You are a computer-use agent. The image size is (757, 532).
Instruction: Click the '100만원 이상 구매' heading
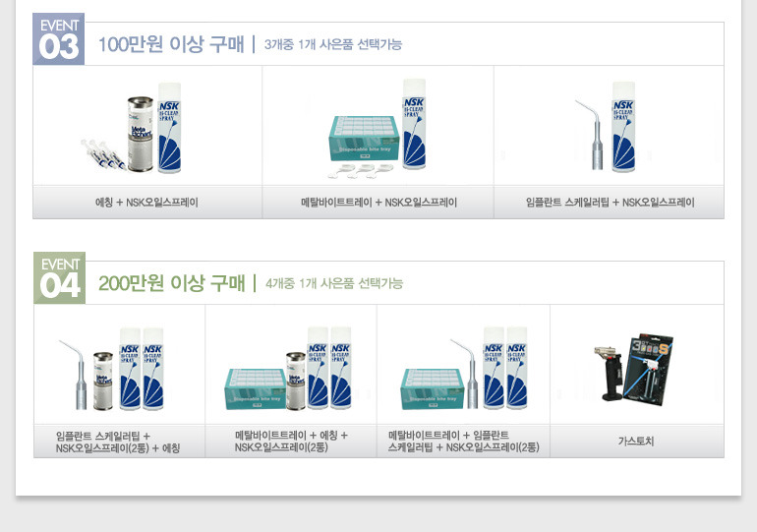point(171,44)
